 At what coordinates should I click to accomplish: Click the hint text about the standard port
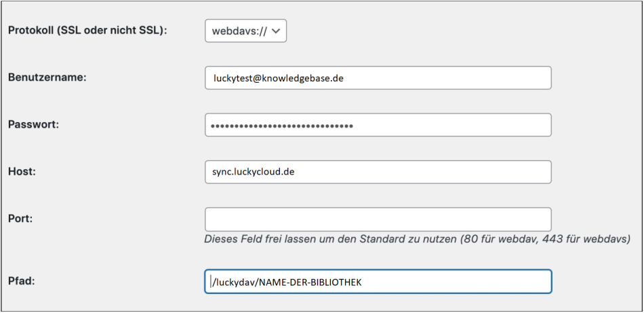(418, 239)
